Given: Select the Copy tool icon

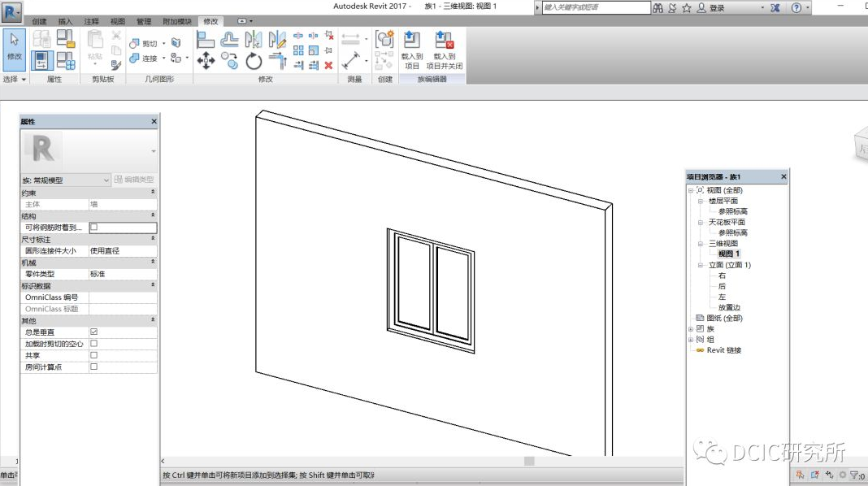Looking at the screenshot, I should [229, 60].
